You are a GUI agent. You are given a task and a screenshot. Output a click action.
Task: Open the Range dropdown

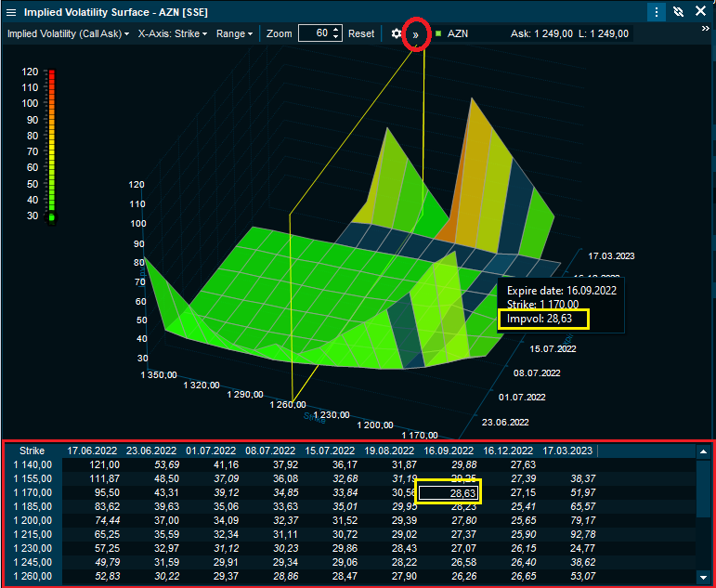(x=234, y=33)
